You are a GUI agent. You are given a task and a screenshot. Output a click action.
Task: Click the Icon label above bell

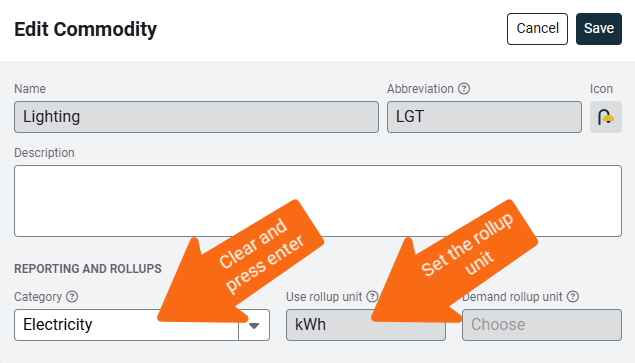[601, 89]
